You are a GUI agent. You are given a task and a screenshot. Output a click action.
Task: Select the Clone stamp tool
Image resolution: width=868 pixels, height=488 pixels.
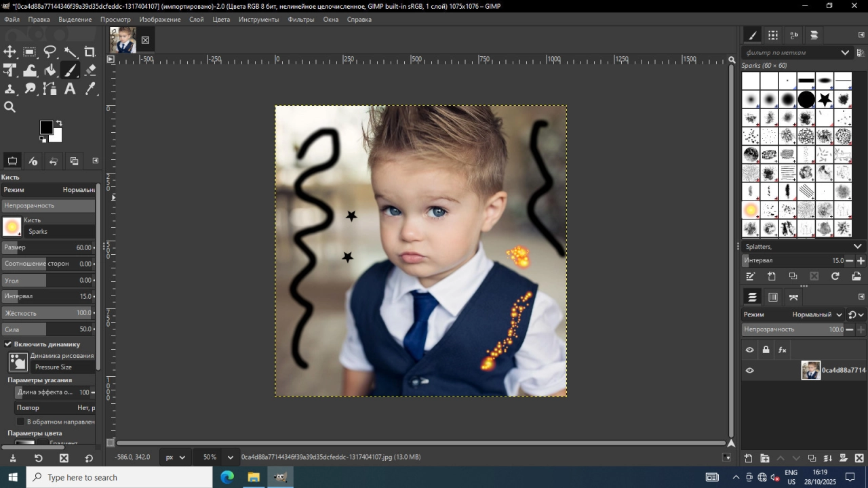point(10,88)
